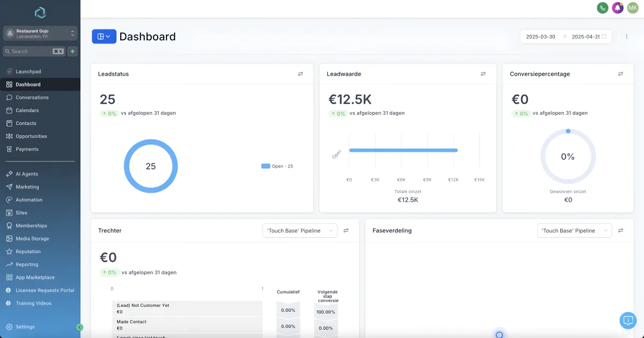Image resolution: width=644 pixels, height=338 pixels.
Task: Click the Conversiepercentage 0% gauge dot
Action: click(568, 131)
